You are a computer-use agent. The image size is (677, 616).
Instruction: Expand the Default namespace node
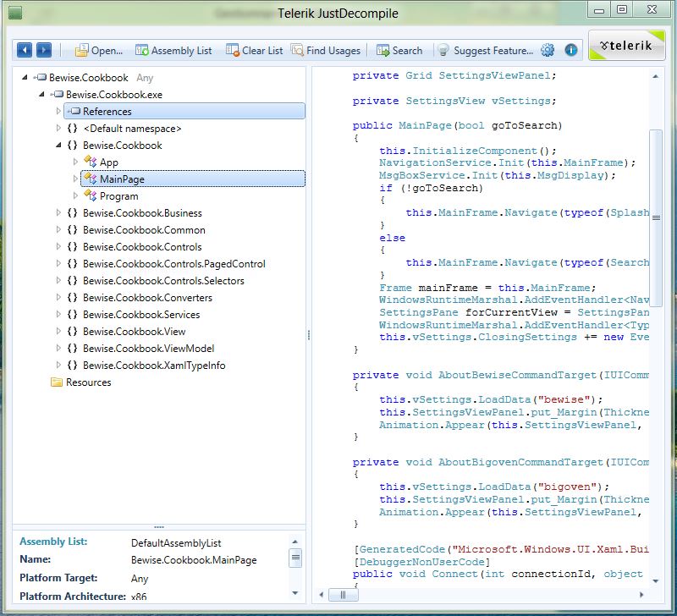point(58,128)
